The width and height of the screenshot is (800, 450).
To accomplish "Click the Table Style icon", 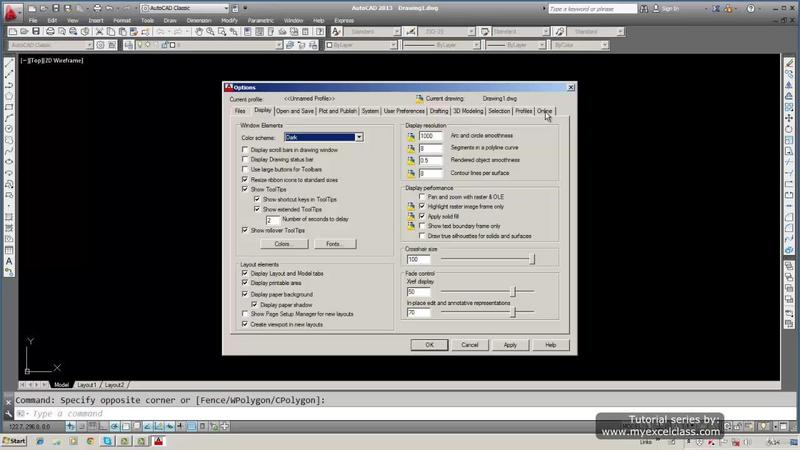I will tap(485, 32).
